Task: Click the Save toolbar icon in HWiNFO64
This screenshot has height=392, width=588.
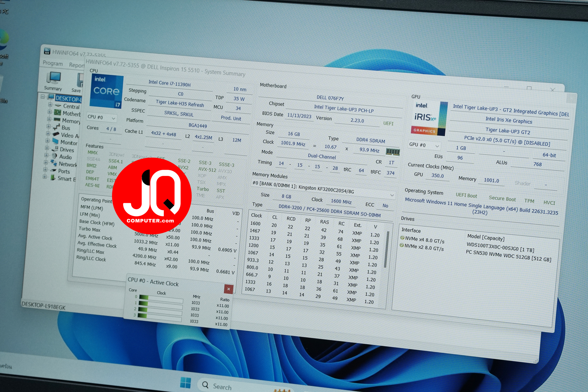Action: pos(78,83)
